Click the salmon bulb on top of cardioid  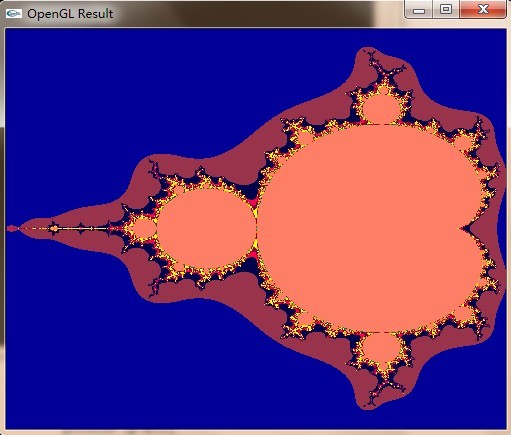click(x=381, y=108)
